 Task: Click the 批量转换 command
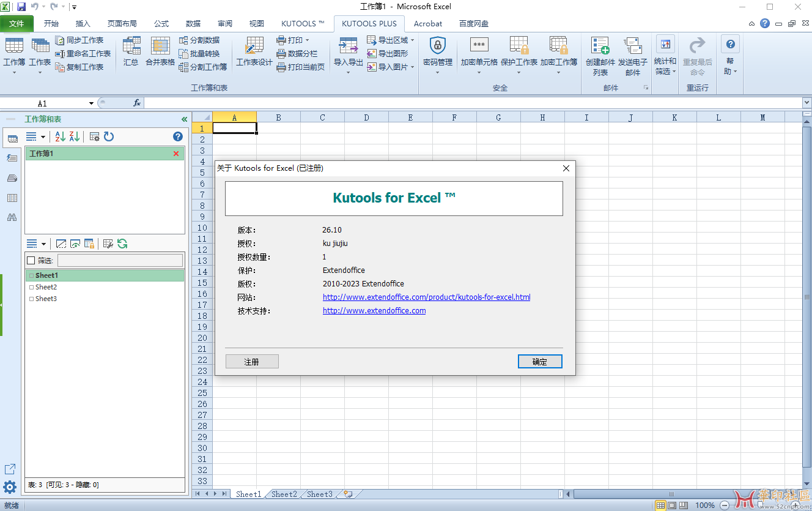pos(199,54)
